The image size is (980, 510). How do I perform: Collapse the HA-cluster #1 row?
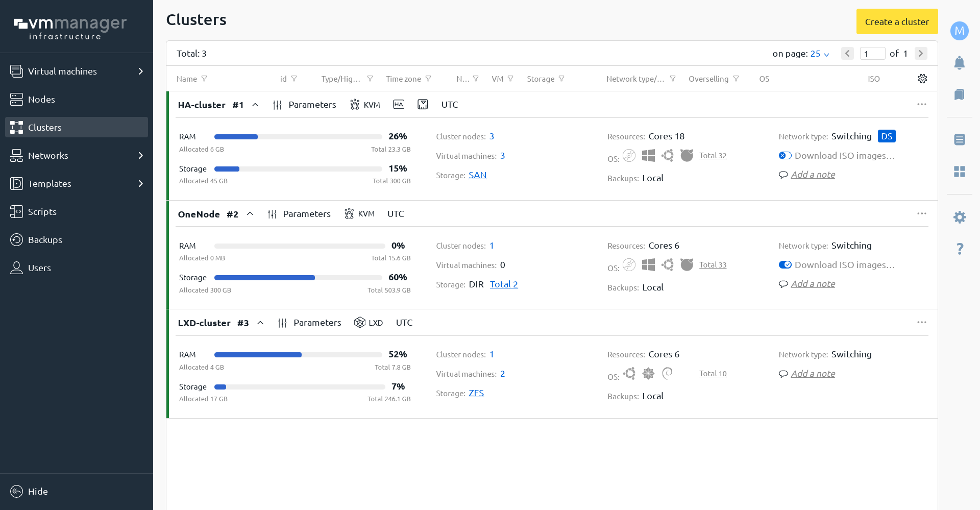coord(255,105)
